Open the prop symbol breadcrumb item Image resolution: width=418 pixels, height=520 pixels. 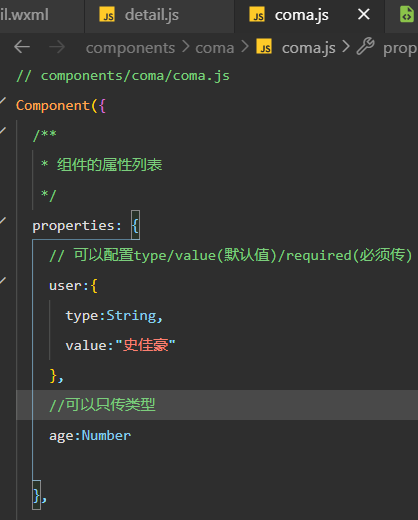(400, 49)
